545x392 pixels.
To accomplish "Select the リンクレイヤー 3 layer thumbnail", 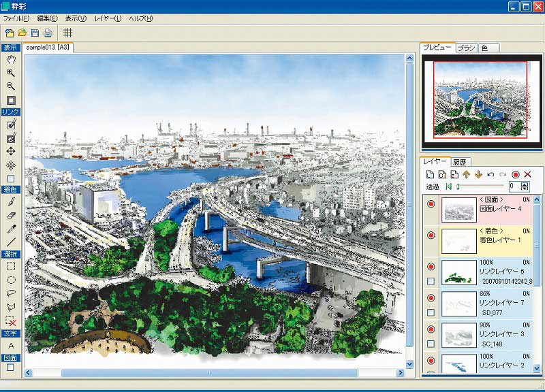I will (459, 334).
